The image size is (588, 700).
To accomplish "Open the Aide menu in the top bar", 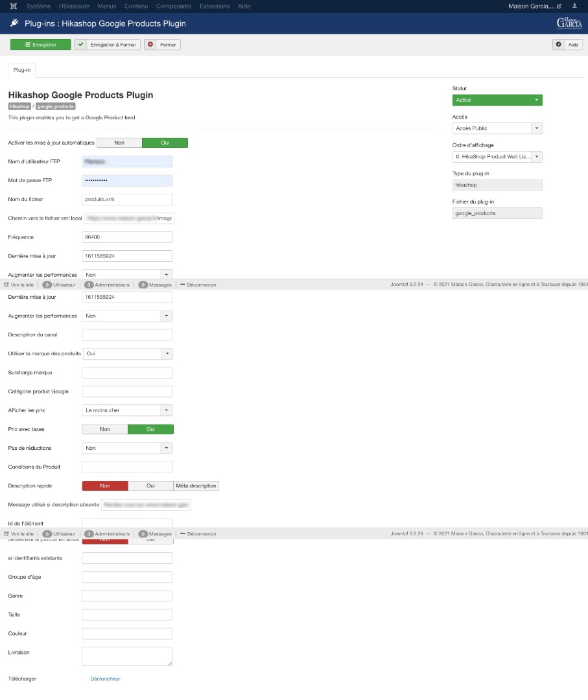I will point(244,6).
